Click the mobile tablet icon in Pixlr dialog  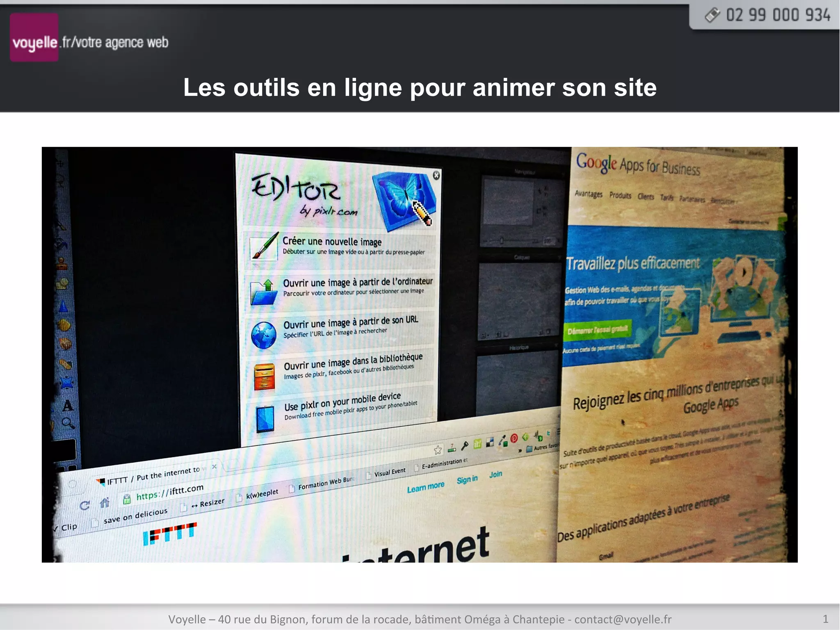pos(265,419)
